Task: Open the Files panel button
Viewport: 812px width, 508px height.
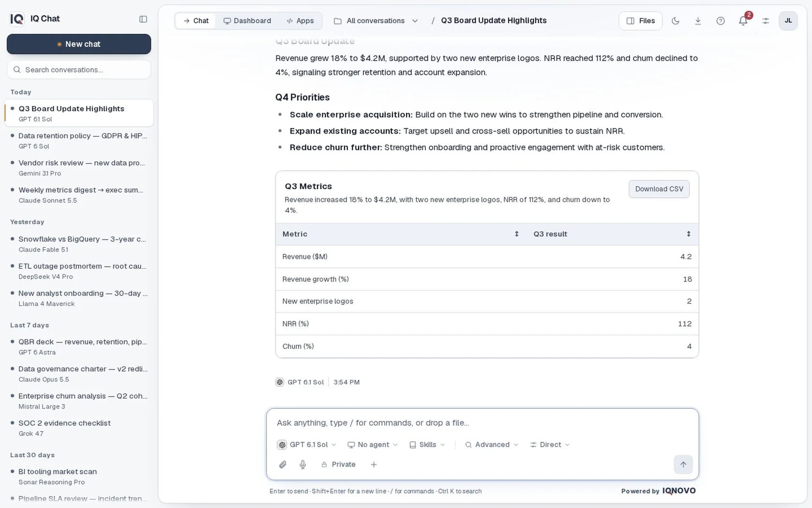Action: click(x=640, y=21)
